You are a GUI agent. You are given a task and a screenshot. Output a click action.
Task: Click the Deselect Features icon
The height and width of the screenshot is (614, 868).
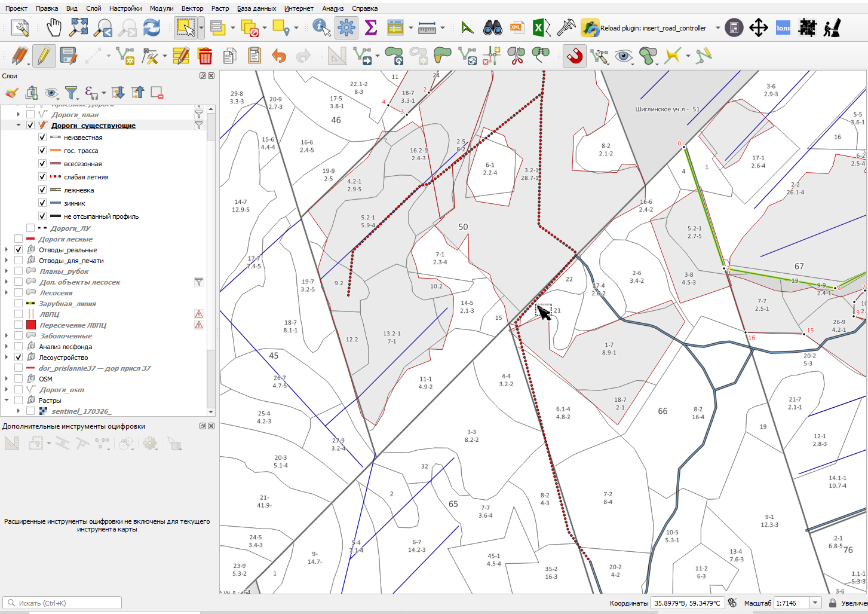tap(250, 28)
